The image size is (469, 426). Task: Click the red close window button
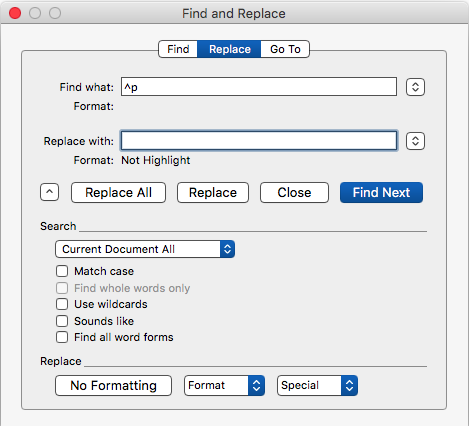[15, 13]
